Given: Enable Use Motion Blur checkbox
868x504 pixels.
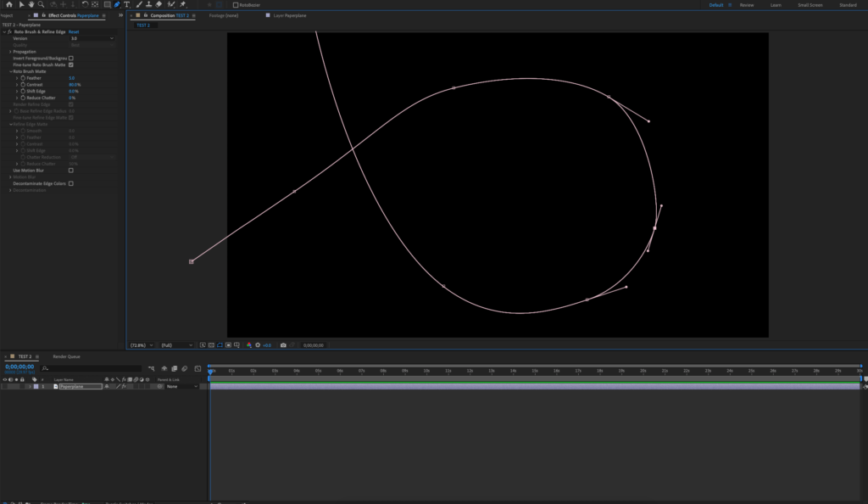Looking at the screenshot, I should pyautogui.click(x=71, y=170).
